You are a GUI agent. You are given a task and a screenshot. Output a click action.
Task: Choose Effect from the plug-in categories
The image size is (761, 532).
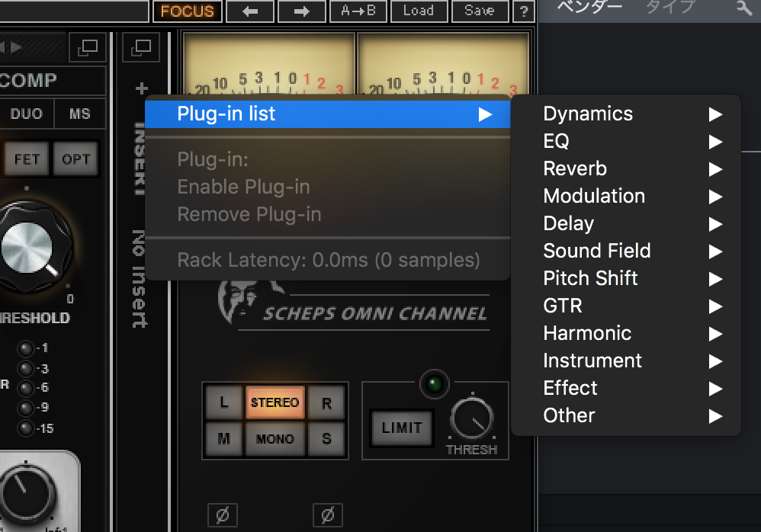(x=626, y=389)
